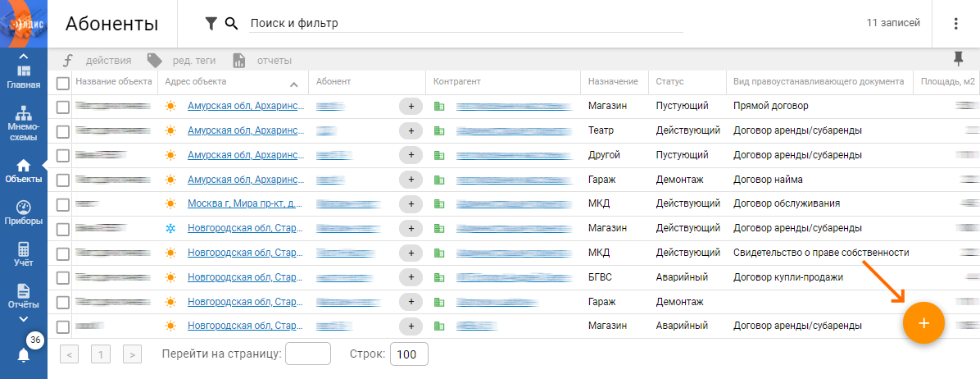Click the Строк rows-per-page field
This screenshot has height=379, width=980.
click(x=409, y=354)
